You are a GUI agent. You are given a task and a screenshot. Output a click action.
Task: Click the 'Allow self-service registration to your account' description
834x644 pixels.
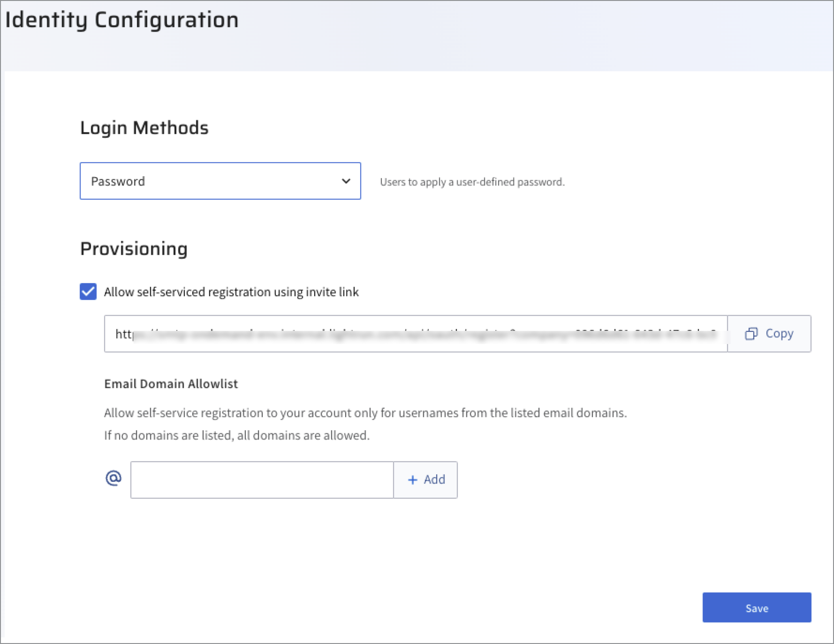click(x=365, y=413)
